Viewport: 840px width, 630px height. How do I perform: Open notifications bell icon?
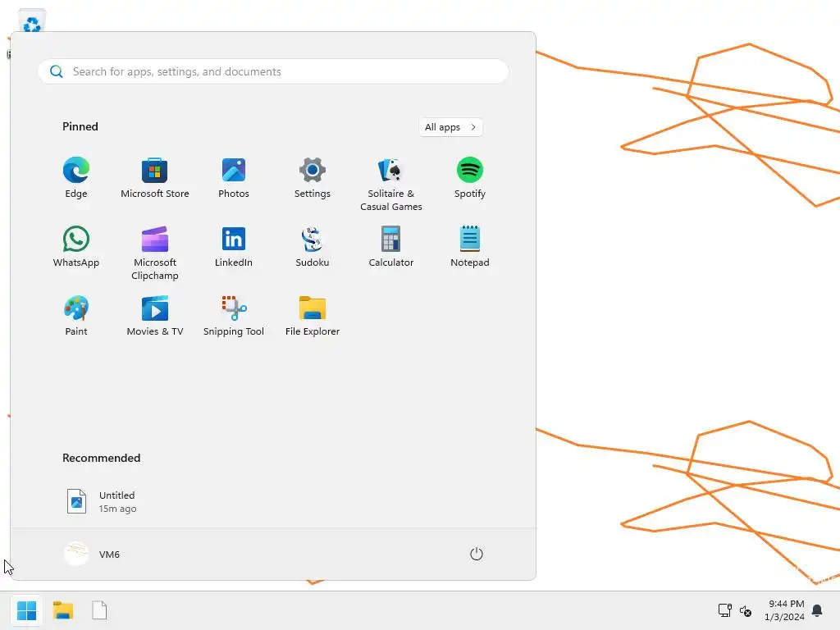coord(818,610)
